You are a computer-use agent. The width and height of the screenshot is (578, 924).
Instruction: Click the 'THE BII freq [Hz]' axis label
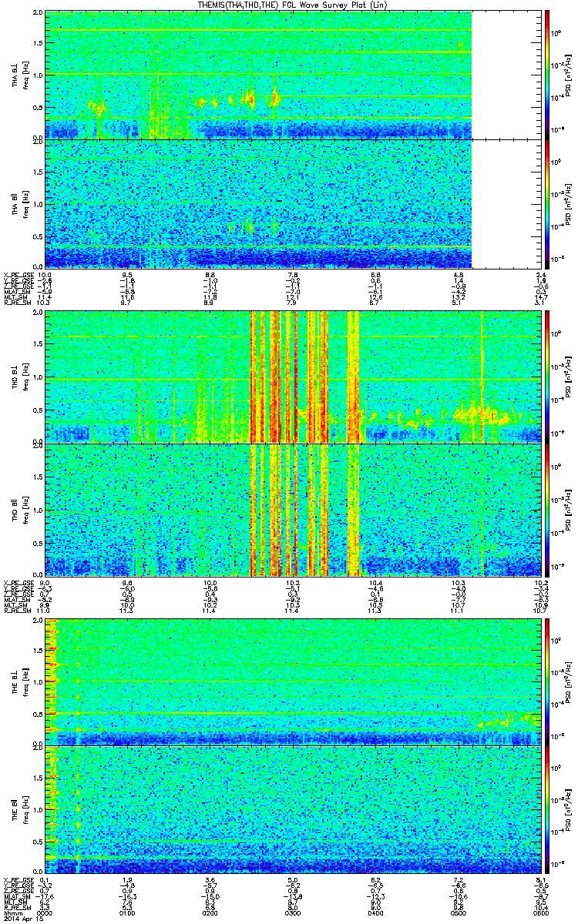tap(19, 811)
